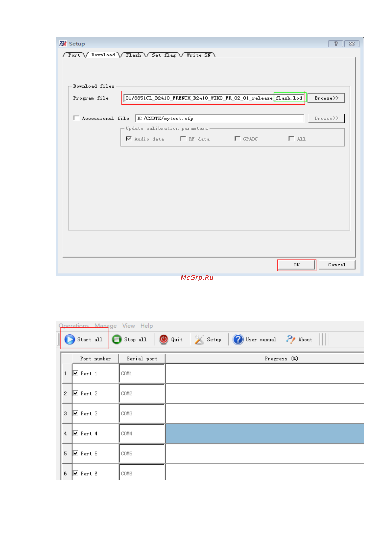Uncheck the Port 4 checkbox
The image size is (392, 555).
[x=76, y=433]
